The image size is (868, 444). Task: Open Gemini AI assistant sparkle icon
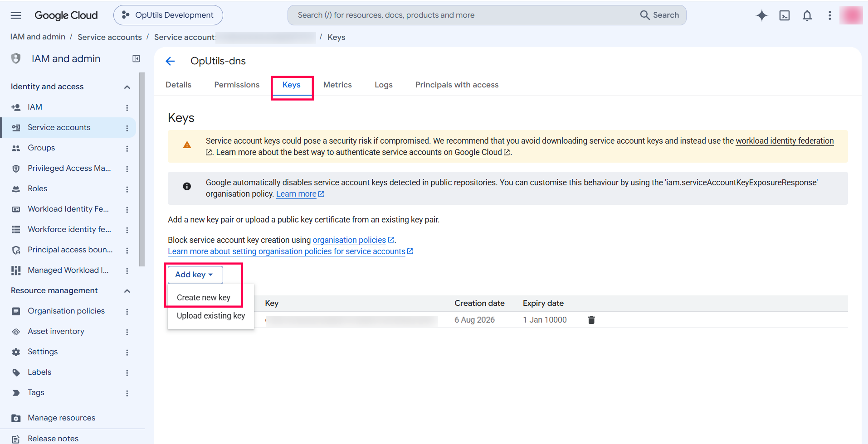[762, 15]
